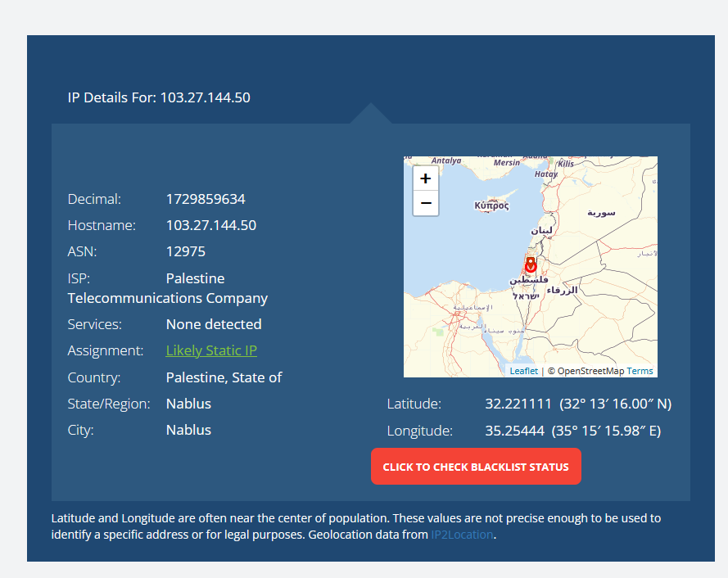
Task: Open the OpenStreetMap attribution link
Action: coord(590,371)
